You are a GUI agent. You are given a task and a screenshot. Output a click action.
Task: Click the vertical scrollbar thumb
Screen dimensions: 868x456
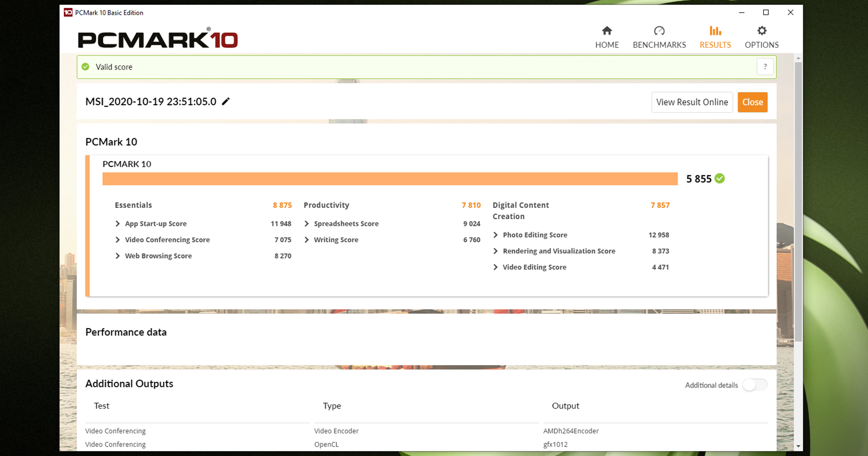pyautogui.click(x=798, y=202)
